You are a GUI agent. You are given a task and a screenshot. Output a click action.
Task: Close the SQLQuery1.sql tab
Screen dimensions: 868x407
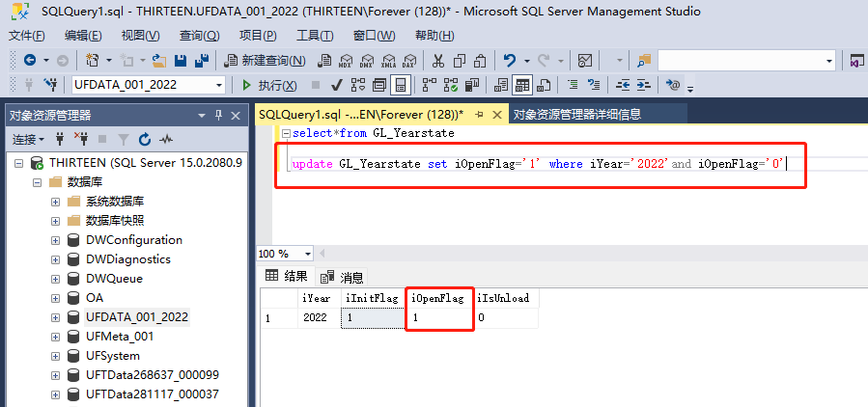click(x=497, y=115)
